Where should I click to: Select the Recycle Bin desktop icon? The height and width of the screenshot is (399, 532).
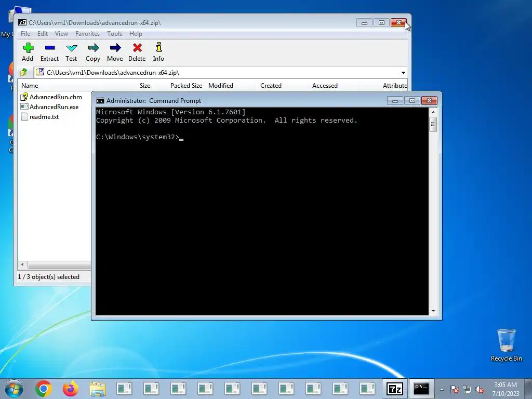[506, 345]
